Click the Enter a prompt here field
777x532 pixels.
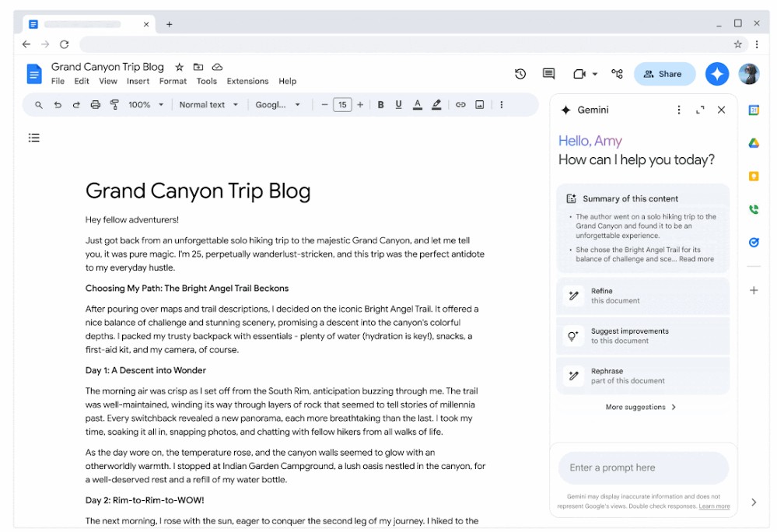click(x=643, y=467)
